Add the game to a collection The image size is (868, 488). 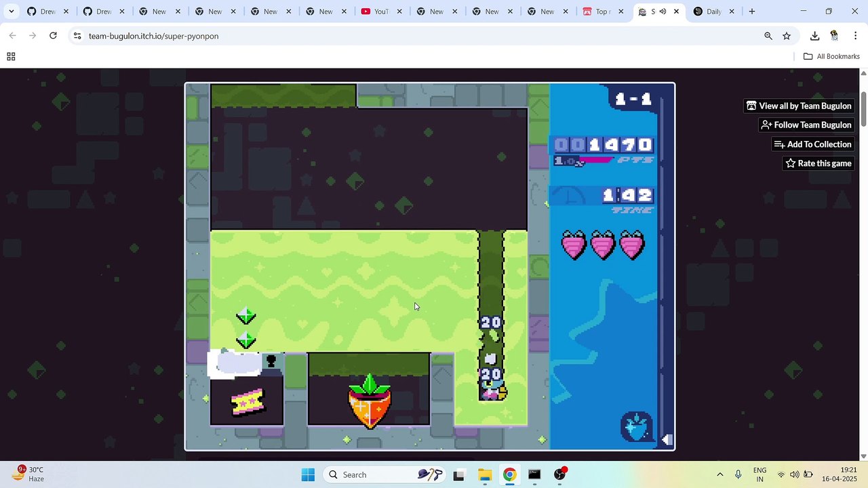point(813,144)
